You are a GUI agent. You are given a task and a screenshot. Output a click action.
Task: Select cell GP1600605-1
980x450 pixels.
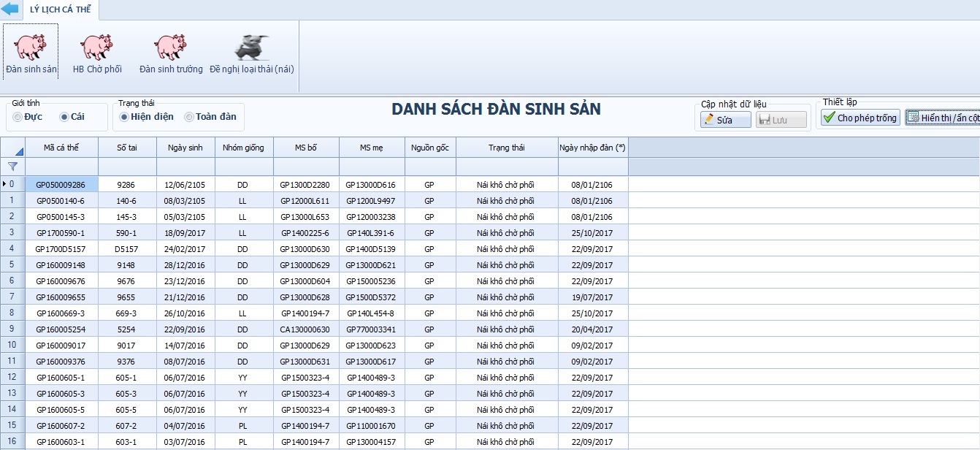pos(61,378)
